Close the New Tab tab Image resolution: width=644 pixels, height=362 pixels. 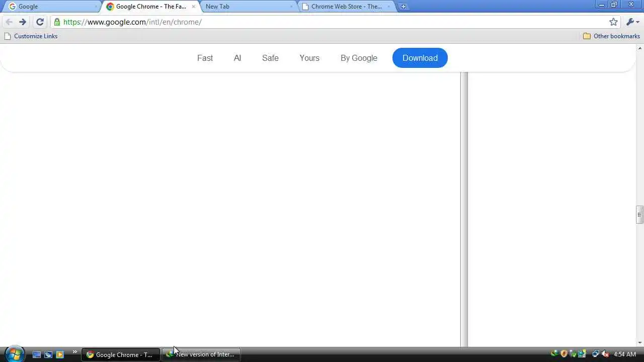pos(291,7)
